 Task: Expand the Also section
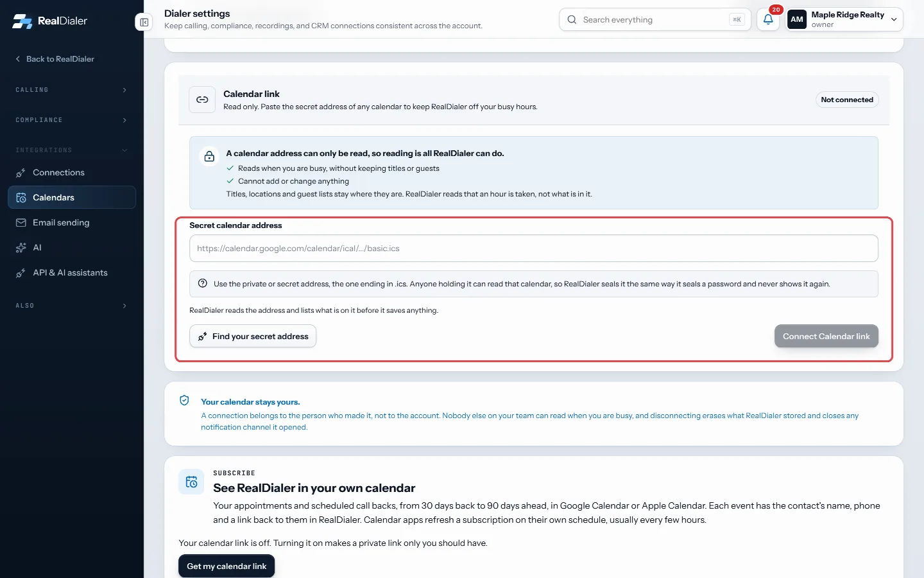click(72, 306)
